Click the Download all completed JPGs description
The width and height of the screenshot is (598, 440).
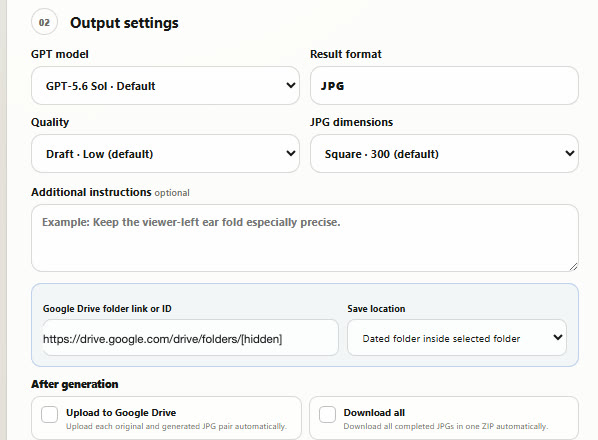point(445,426)
